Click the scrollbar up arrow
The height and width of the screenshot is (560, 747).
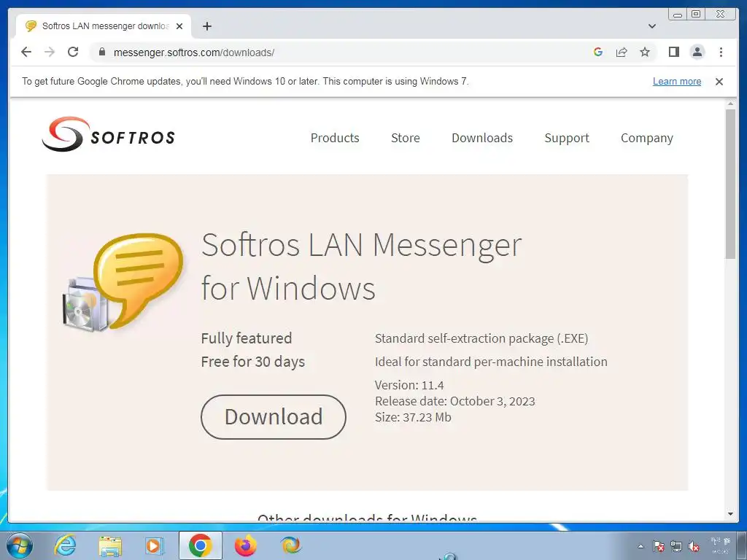[731, 104]
